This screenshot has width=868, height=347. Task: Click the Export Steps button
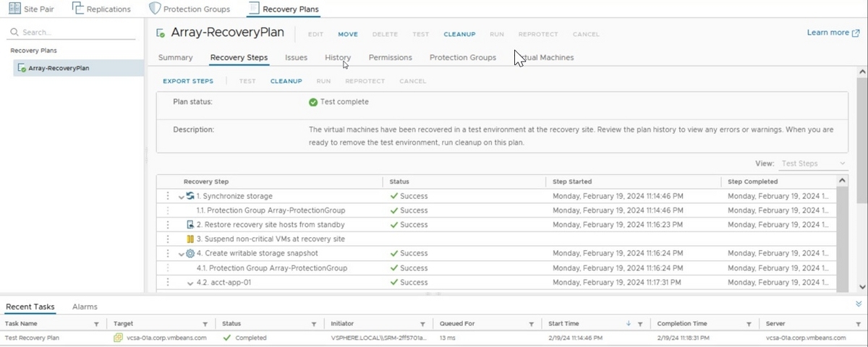(188, 81)
